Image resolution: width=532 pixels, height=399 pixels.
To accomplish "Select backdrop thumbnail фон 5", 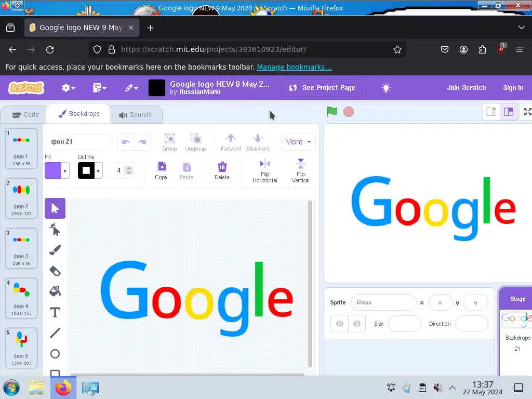I will pos(21,348).
